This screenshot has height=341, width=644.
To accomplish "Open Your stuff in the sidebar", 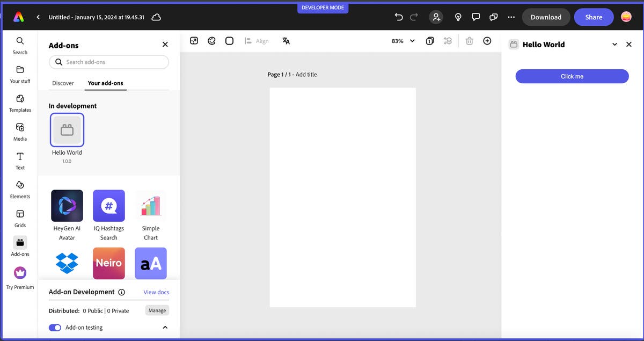I will (20, 75).
